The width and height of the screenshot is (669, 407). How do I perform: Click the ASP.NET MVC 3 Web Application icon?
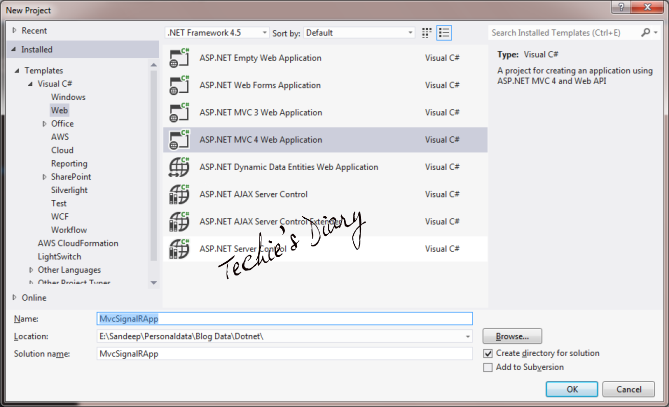pos(179,113)
